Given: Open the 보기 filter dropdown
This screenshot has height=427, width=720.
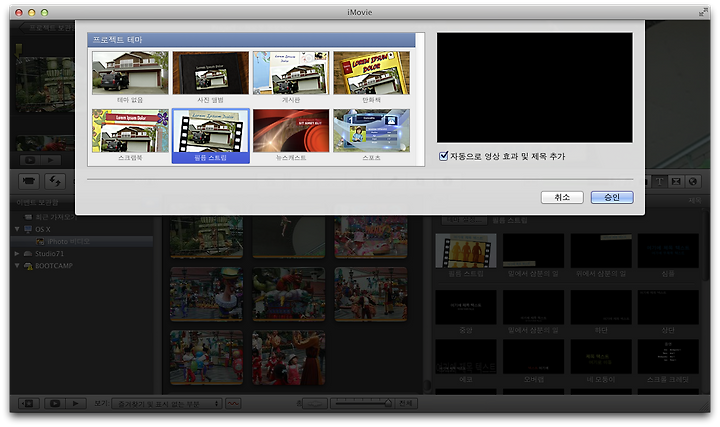Looking at the screenshot, I should [167, 404].
